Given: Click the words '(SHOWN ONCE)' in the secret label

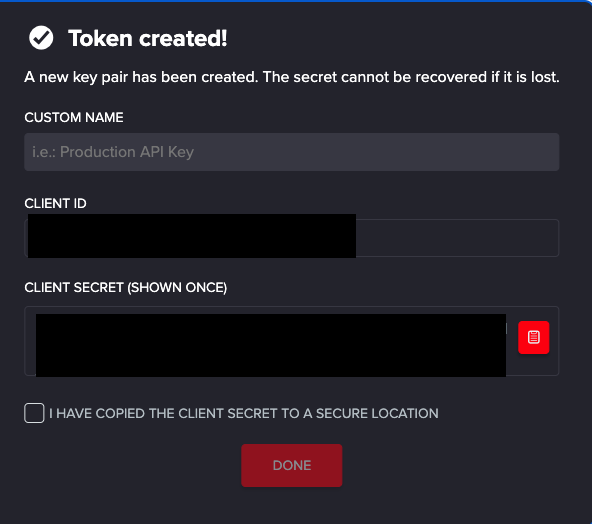Looking at the screenshot, I should click(x=177, y=288).
